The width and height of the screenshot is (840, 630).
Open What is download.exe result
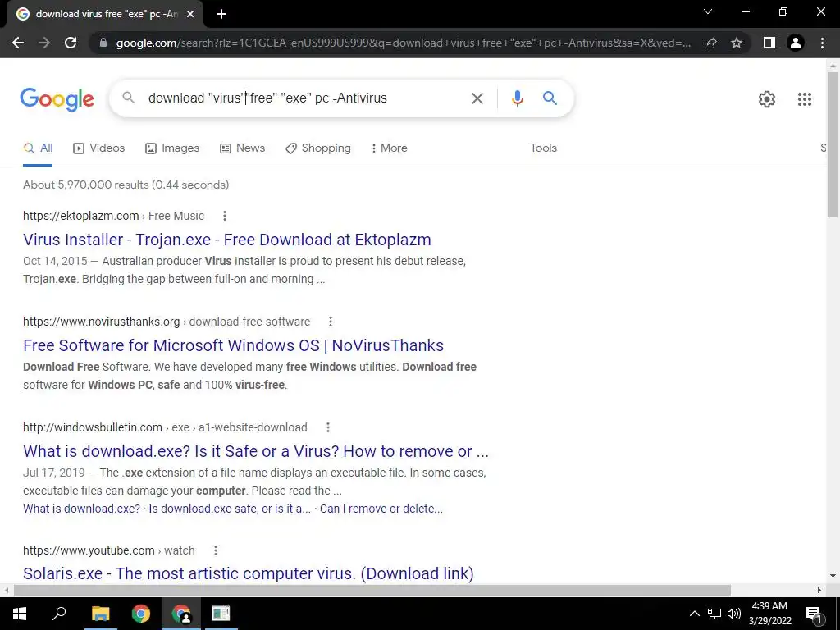(x=256, y=451)
